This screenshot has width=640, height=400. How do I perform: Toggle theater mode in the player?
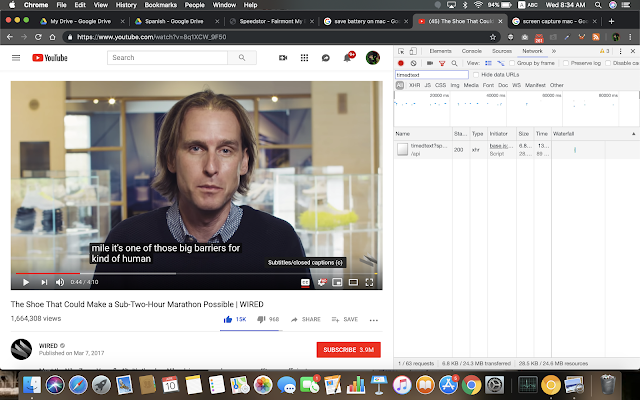353,282
